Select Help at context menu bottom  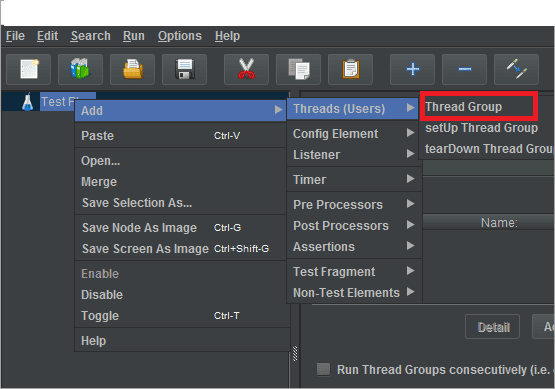[181, 341]
